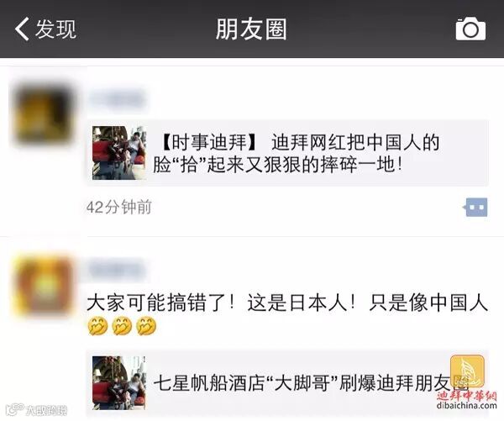Screen dimensions: 504x421
Task: Tap the back chevron arrow in header
Action: (22, 29)
